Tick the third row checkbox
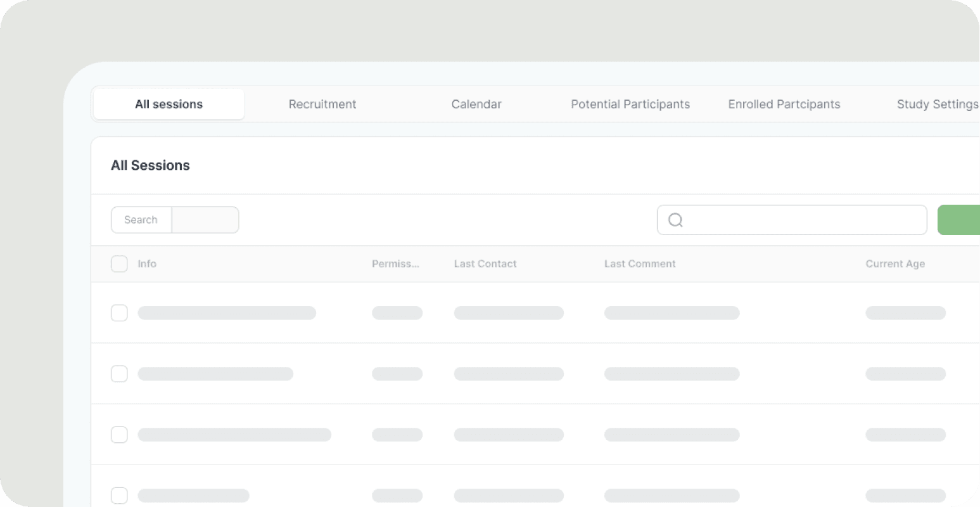Screen dimensions: 980x507 pyautogui.click(x=119, y=435)
